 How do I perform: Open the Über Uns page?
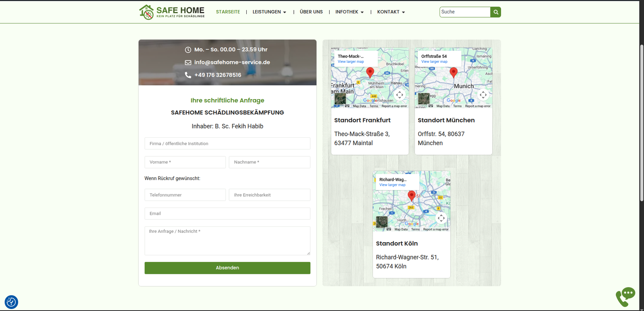(311, 12)
